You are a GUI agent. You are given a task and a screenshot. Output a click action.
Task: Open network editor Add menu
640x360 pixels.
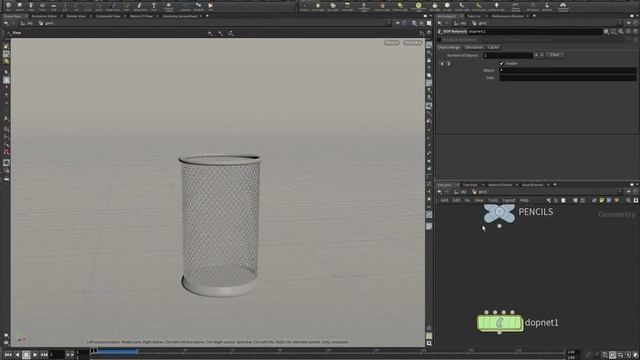[444, 200]
